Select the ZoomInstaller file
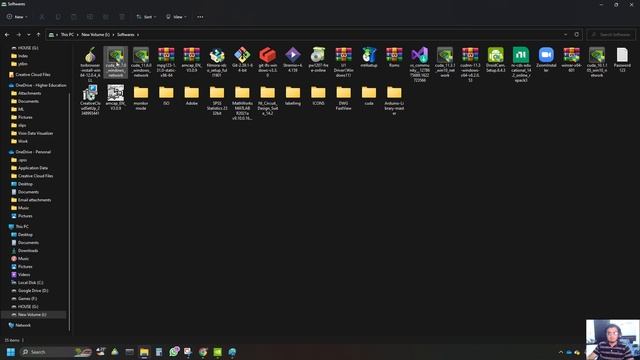Image resolution: width=640 pixels, height=360 pixels. (546, 60)
